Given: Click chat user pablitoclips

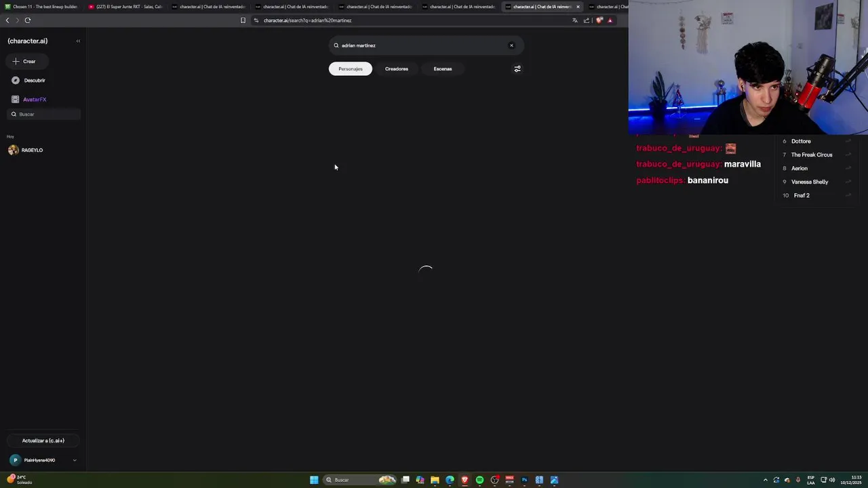Looking at the screenshot, I should [x=659, y=180].
